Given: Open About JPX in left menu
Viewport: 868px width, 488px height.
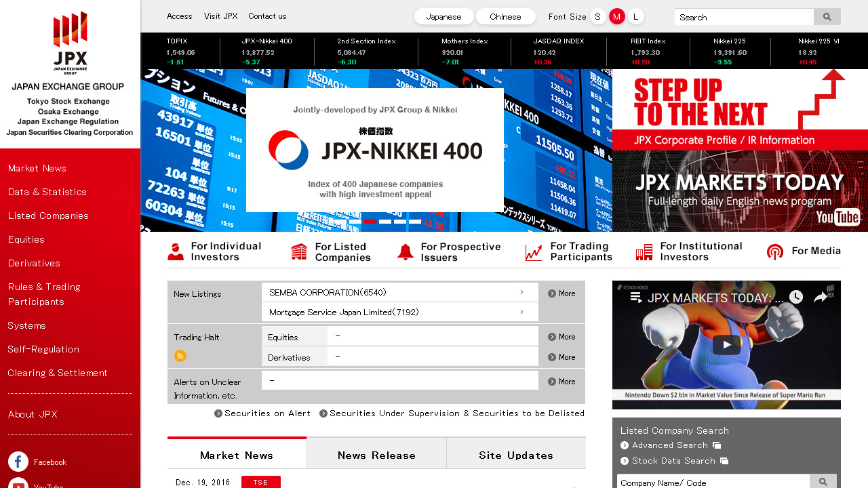Looking at the screenshot, I should (x=33, y=414).
